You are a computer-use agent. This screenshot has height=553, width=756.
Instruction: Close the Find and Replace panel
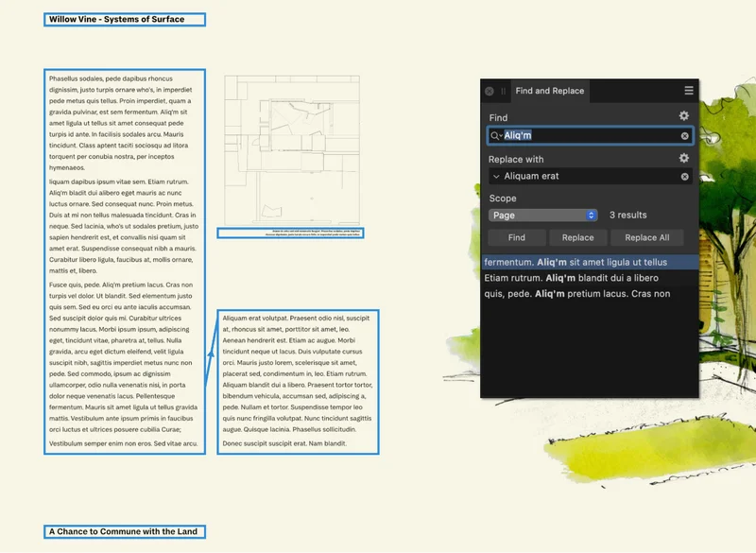[x=490, y=91]
